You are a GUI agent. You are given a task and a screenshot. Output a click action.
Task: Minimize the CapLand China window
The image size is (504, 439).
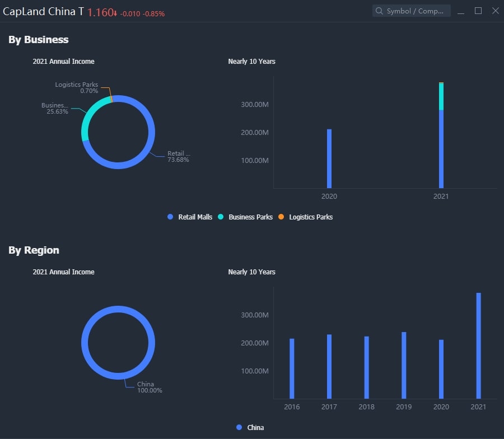[x=461, y=11]
